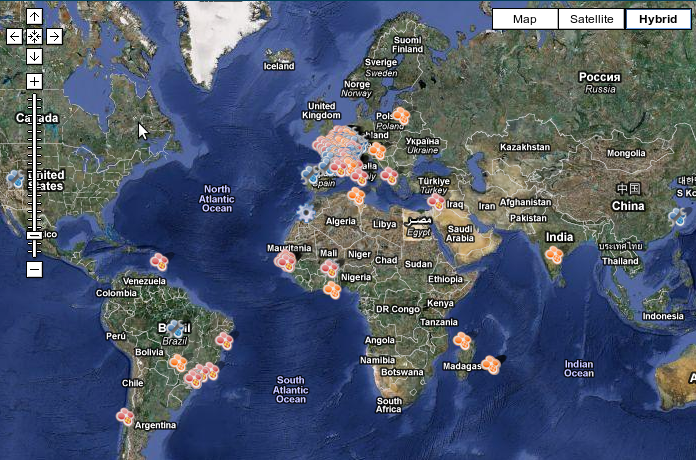Click the orange marker east of Madagascar
The height and width of the screenshot is (460, 696).
pyautogui.click(x=491, y=365)
